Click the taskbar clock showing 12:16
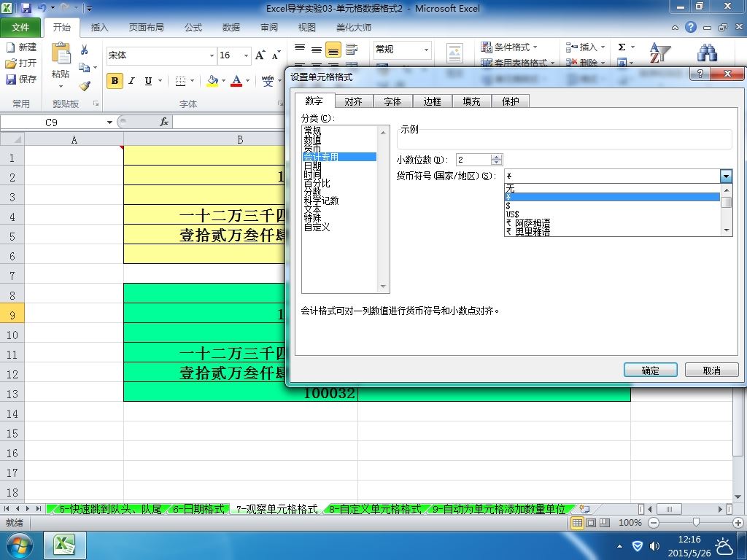 689,540
